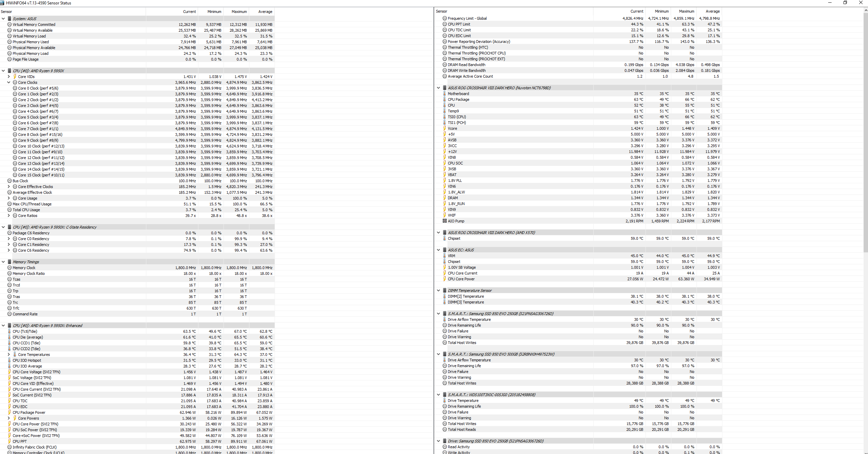
Task: Click the right pane Average column header
Action: coord(712,11)
